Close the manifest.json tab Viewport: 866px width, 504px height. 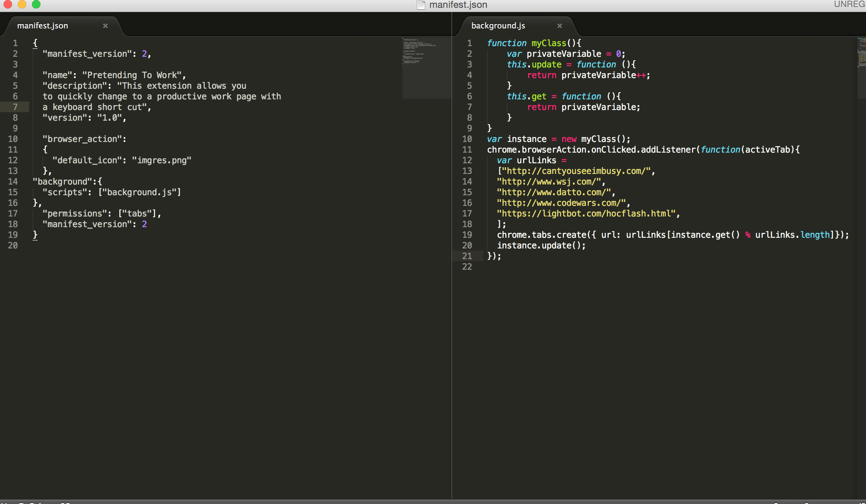pos(105,26)
